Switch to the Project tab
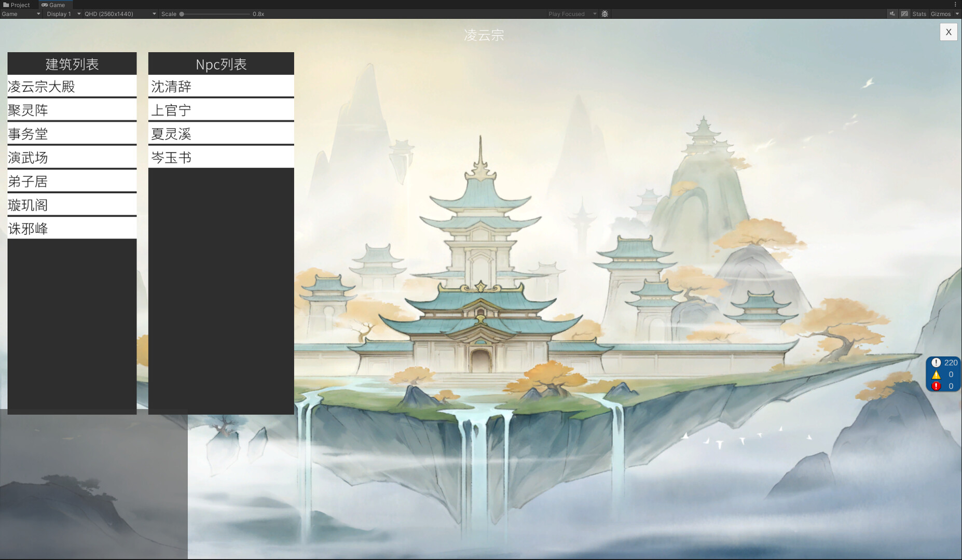Viewport: 962px width, 560px height. [x=17, y=5]
